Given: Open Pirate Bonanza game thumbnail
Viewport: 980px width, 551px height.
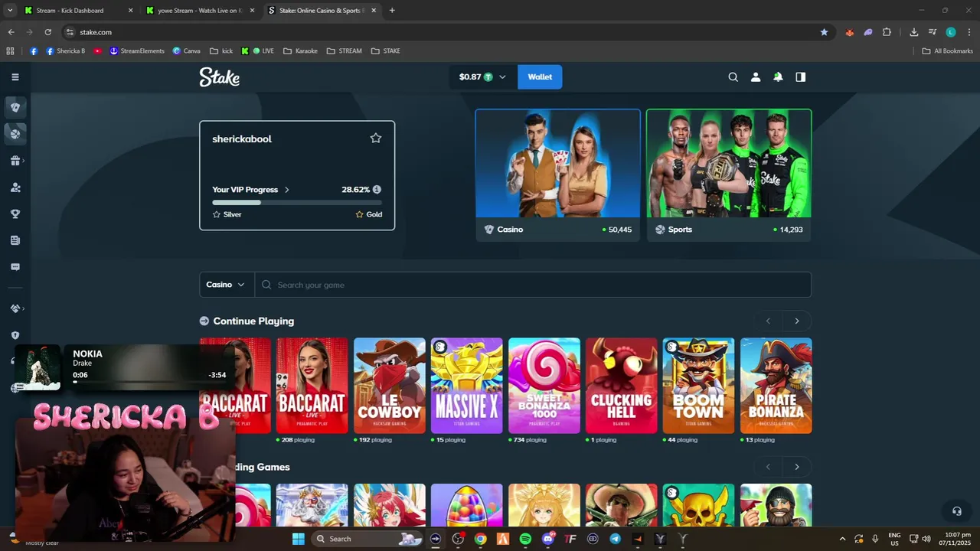Looking at the screenshot, I should (x=776, y=386).
